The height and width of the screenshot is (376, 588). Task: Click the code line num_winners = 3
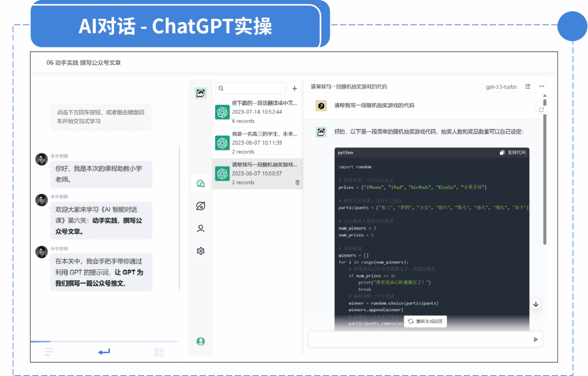click(x=357, y=228)
